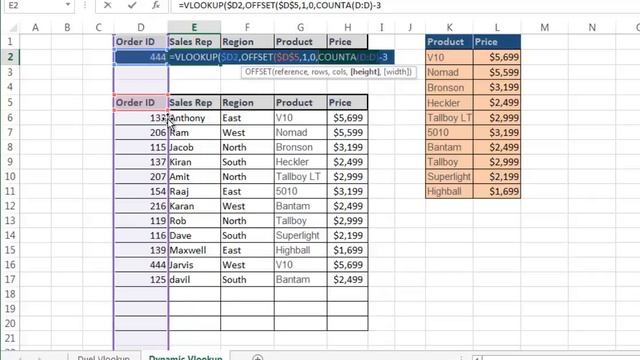The width and height of the screenshot is (640, 360).
Task: Cancel the formula entry with the X icon
Action: tap(107, 5)
